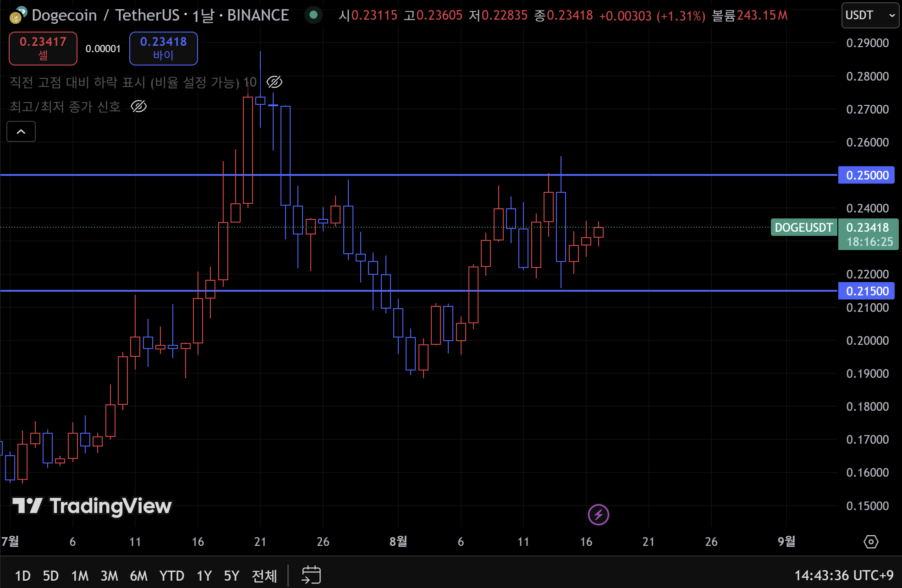Open timezone menu at UTC+9 clock
Image resolution: width=902 pixels, height=588 pixels.
[843, 575]
